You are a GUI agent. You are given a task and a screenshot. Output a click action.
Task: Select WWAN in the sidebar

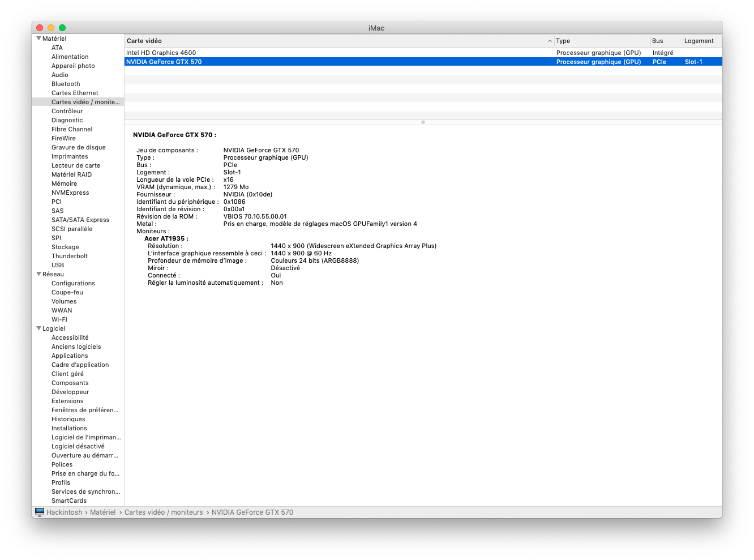(x=62, y=310)
